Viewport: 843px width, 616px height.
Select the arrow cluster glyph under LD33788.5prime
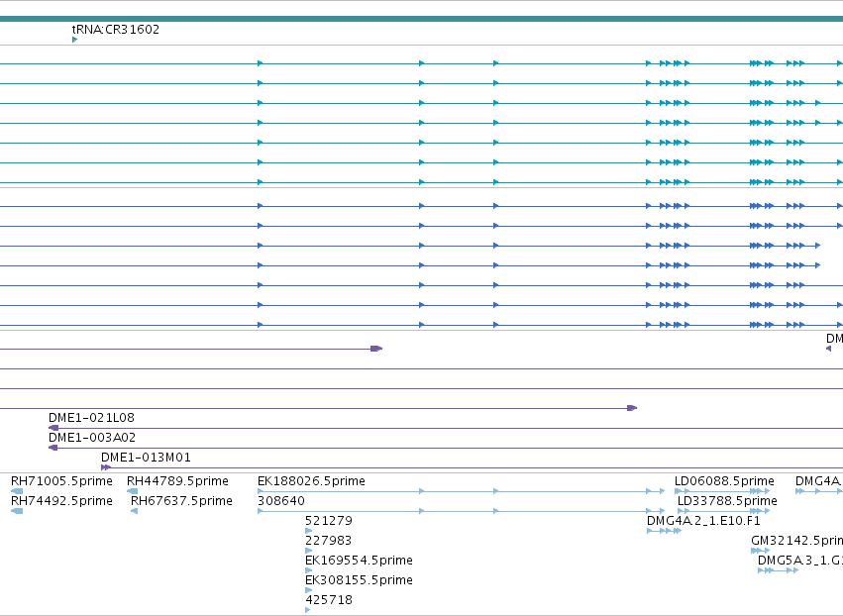pos(724,511)
